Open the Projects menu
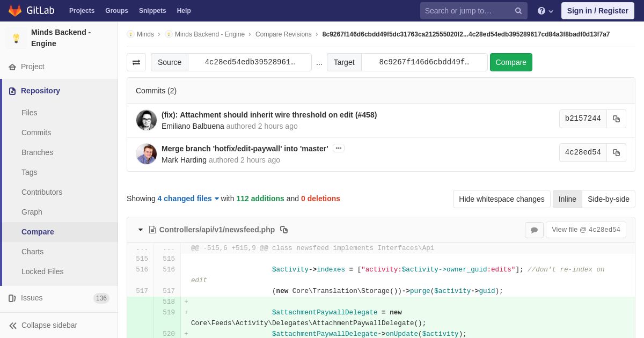644x338 pixels. click(x=82, y=11)
